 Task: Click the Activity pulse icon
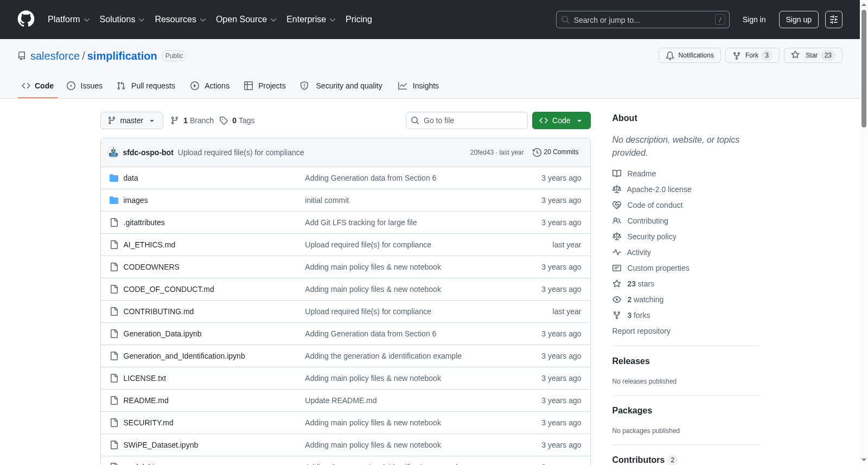click(x=617, y=252)
